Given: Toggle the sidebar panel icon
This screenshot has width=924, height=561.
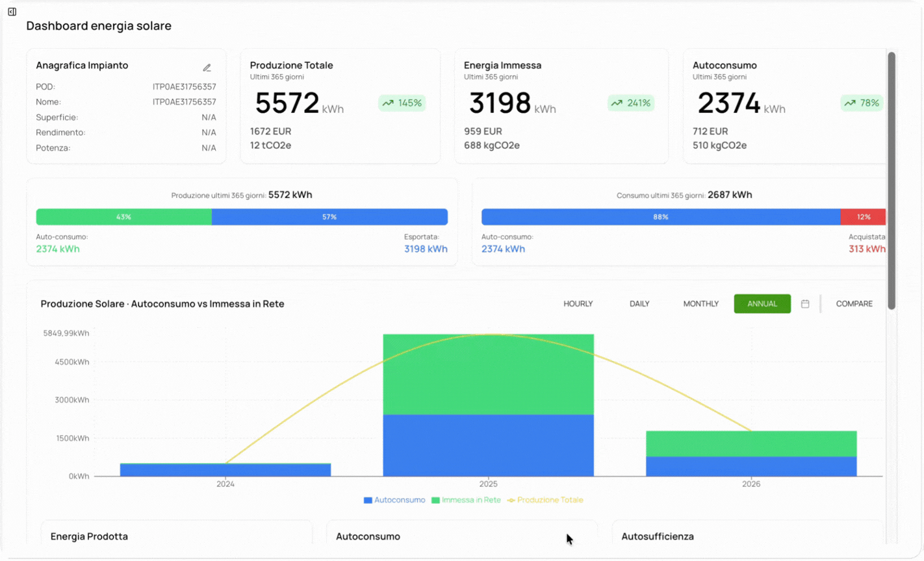Looking at the screenshot, I should (12, 12).
